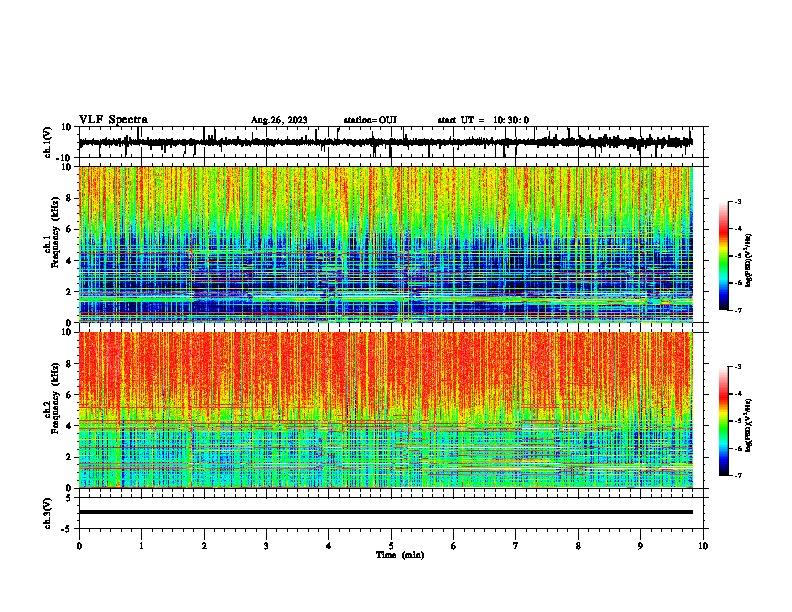Click the log(PSD) unit label beside ch.1 color bar
The image size is (792, 612).
(749, 260)
